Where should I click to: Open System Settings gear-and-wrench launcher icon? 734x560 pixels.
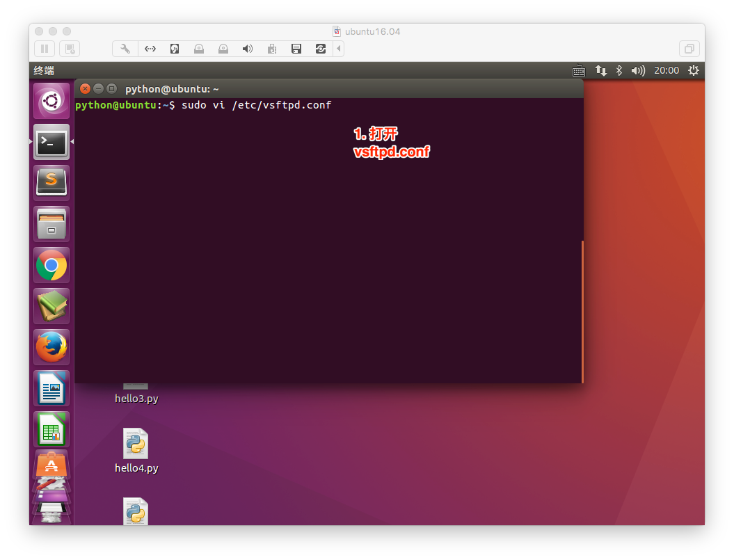point(51,483)
